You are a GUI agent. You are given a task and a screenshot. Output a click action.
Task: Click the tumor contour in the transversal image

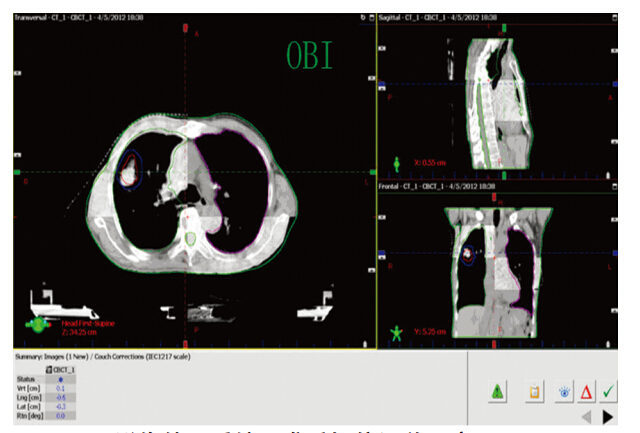pos(129,172)
